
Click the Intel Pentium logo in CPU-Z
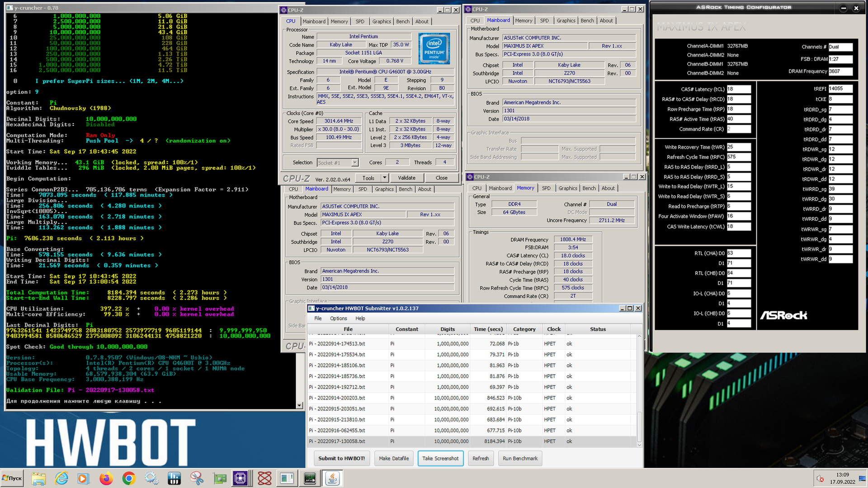tap(434, 48)
